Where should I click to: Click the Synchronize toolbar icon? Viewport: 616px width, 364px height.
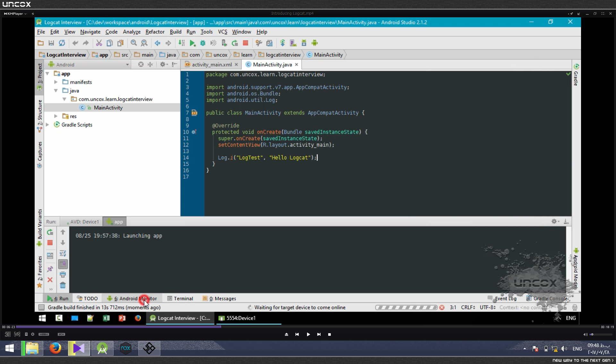pos(62,43)
